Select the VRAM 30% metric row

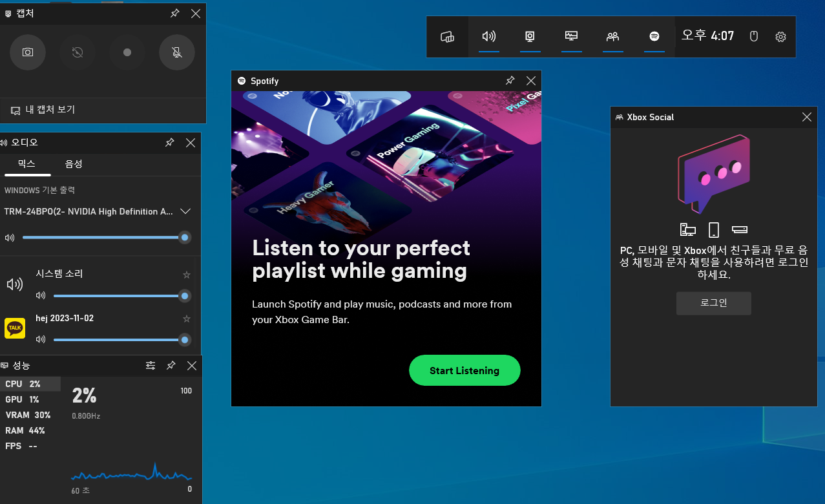coord(30,415)
